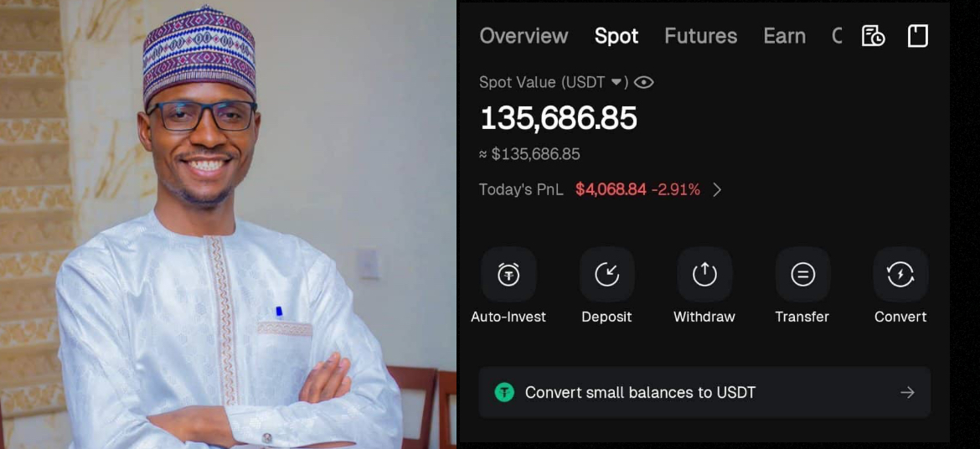Click the 135,686.85 spot value
This screenshot has height=449, width=980.
click(559, 118)
